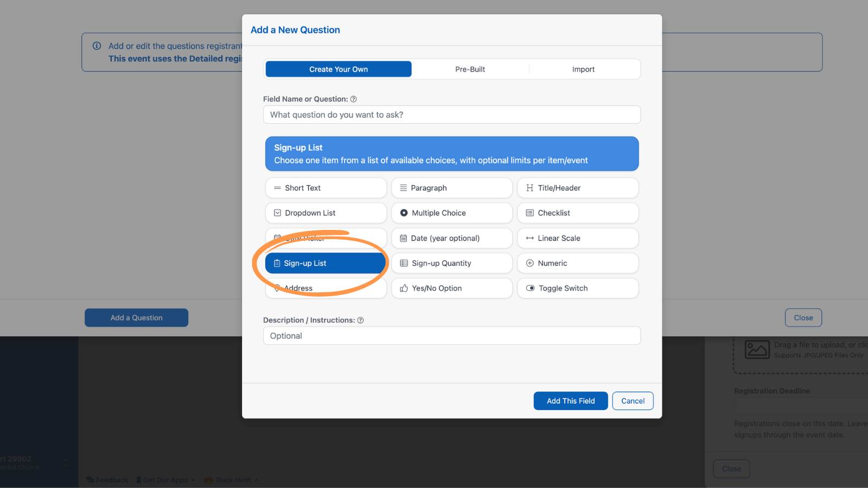The width and height of the screenshot is (868, 488).
Task: Choose the Toggle Switch field type
Action: (578, 288)
